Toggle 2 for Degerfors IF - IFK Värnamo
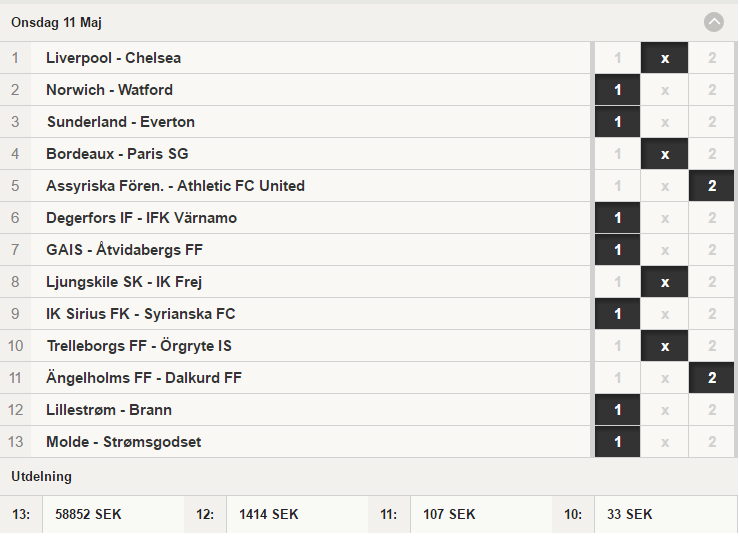739x537 pixels. click(x=712, y=218)
